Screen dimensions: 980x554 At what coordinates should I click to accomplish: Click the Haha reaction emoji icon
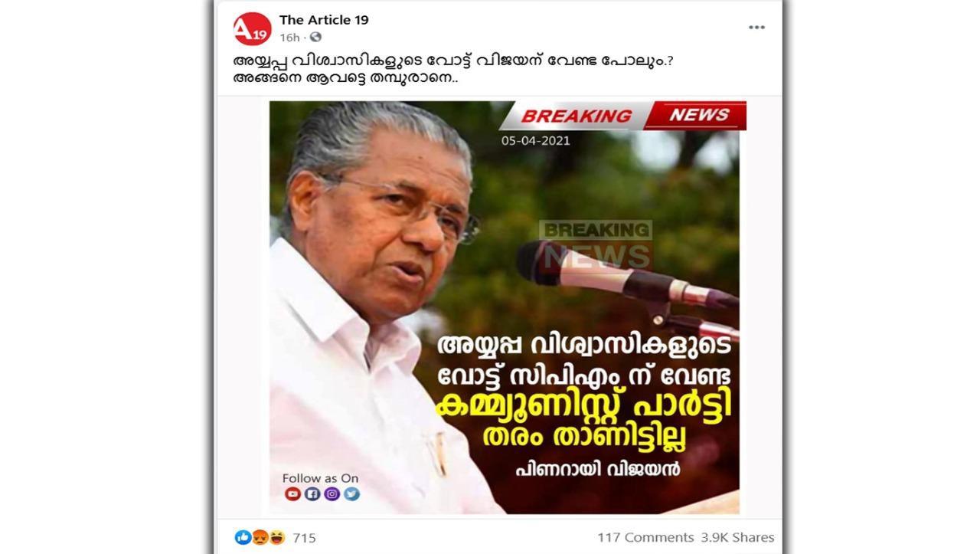click(x=276, y=537)
